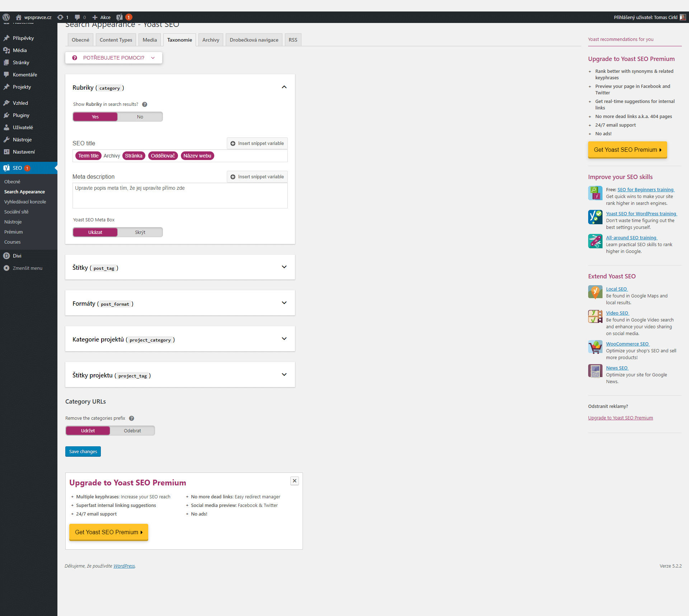Switch to the Archivy tab
Screen dimensions: 689x616
coord(211,40)
